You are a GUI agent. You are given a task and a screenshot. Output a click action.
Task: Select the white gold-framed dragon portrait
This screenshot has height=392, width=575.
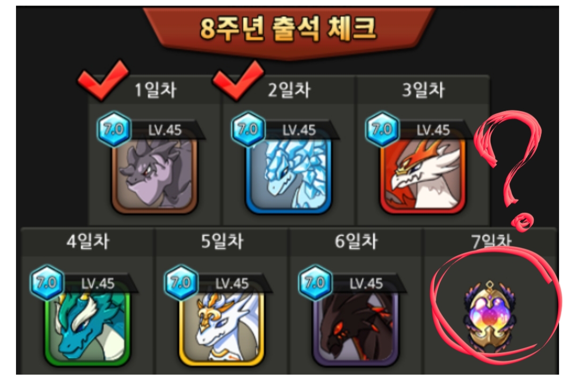click(x=221, y=325)
